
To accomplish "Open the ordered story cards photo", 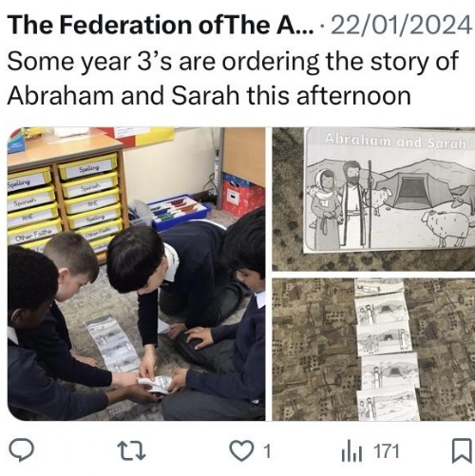I will click(x=373, y=350).
